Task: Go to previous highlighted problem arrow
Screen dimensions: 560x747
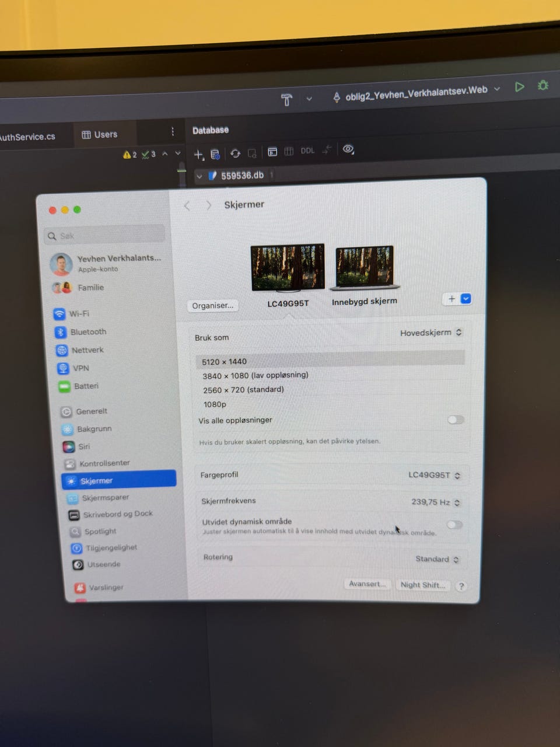Action: point(165,153)
